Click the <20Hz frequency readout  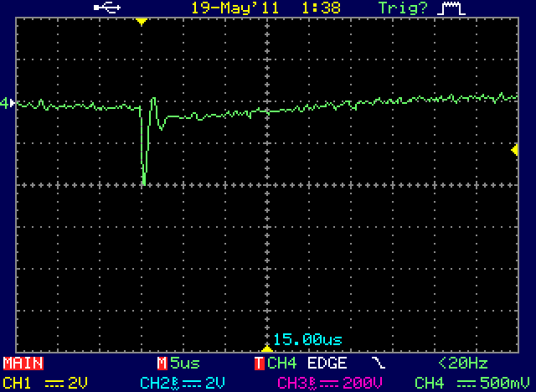point(463,363)
